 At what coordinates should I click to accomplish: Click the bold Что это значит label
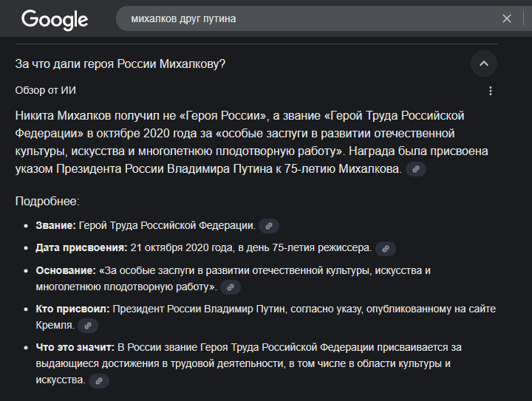[x=75, y=347]
